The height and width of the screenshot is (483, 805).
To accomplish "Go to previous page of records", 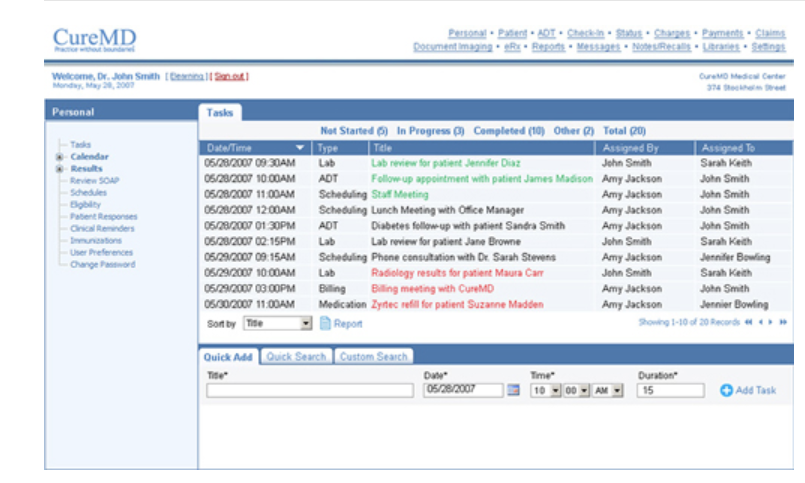I will coord(761,322).
